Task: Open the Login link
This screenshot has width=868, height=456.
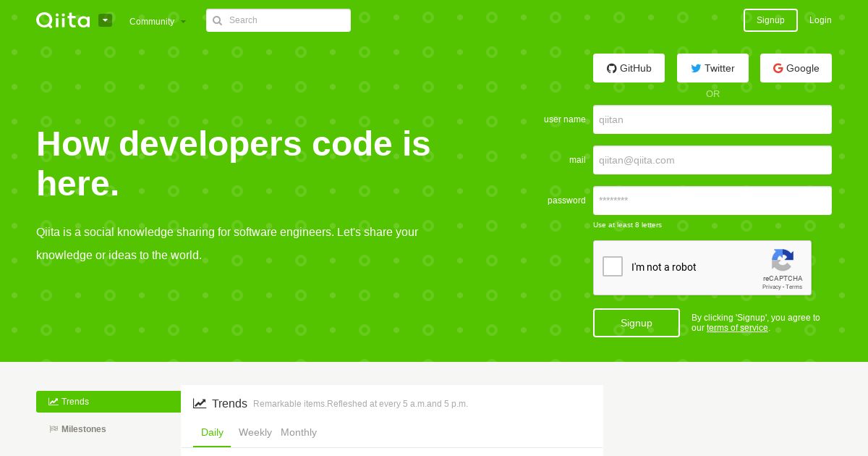Action: [820, 20]
